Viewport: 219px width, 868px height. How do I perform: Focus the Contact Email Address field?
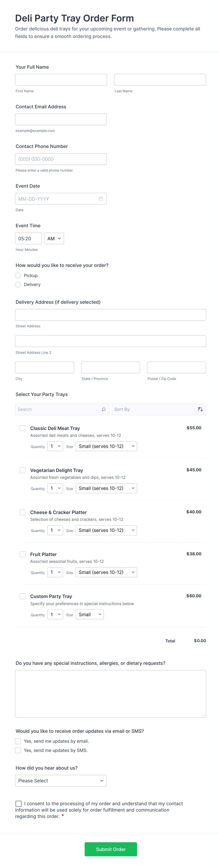coord(61,120)
